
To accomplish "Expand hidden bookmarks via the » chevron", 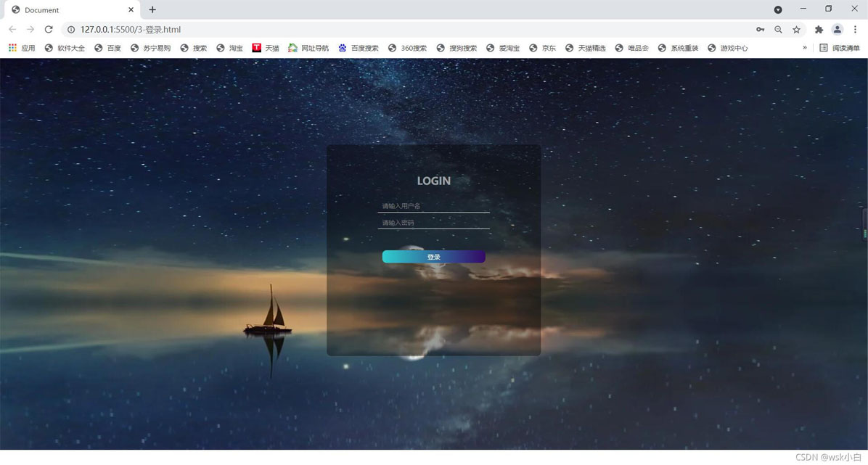I will 804,47.
